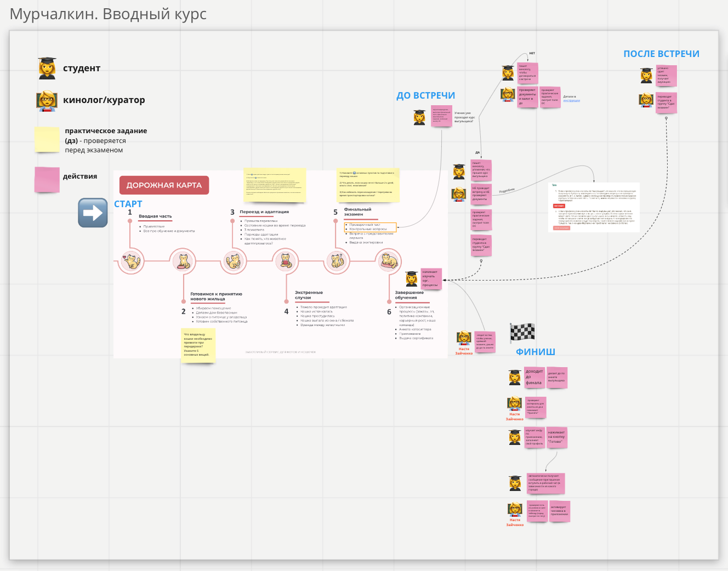Select the orange highlighted box under Финальный экзамен
This screenshot has height=571, width=728.
click(x=370, y=227)
